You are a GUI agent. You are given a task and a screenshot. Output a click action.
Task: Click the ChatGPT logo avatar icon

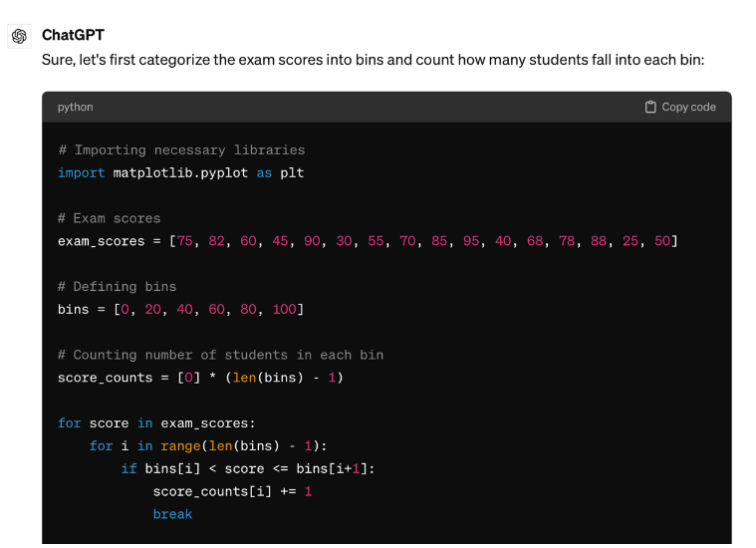pyautogui.click(x=19, y=36)
